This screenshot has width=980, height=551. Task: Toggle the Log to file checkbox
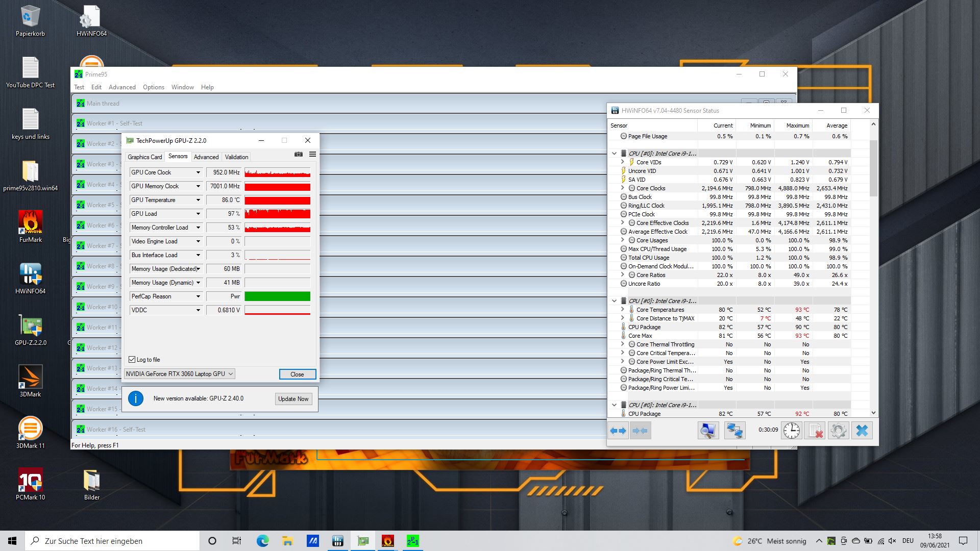tap(132, 360)
